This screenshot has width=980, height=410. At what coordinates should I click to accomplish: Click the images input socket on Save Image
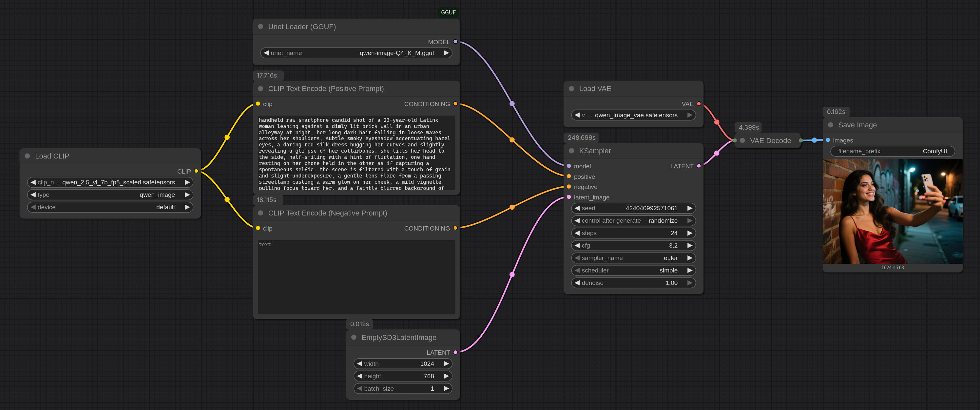[x=828, y=140]
